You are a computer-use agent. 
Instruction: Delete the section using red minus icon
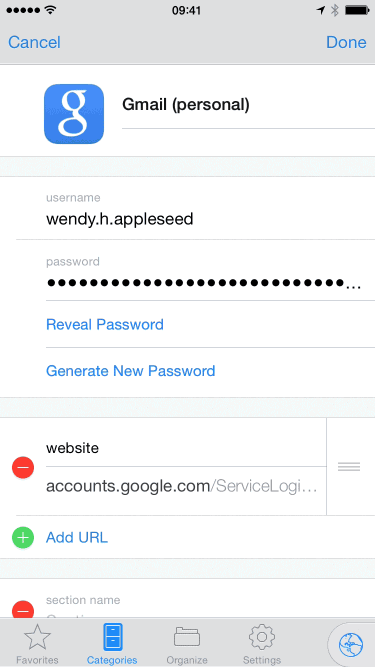click(23, 609)
